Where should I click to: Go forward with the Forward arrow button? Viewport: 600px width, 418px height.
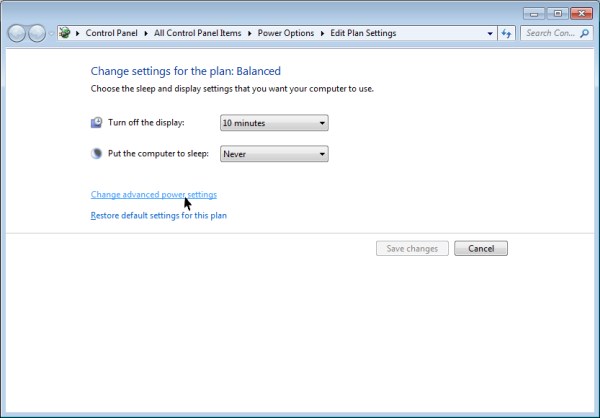click(37, 33)
